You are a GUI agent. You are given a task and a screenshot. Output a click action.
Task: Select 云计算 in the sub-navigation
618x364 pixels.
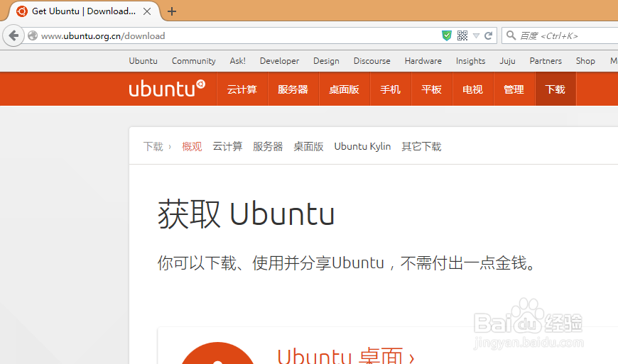227,146
